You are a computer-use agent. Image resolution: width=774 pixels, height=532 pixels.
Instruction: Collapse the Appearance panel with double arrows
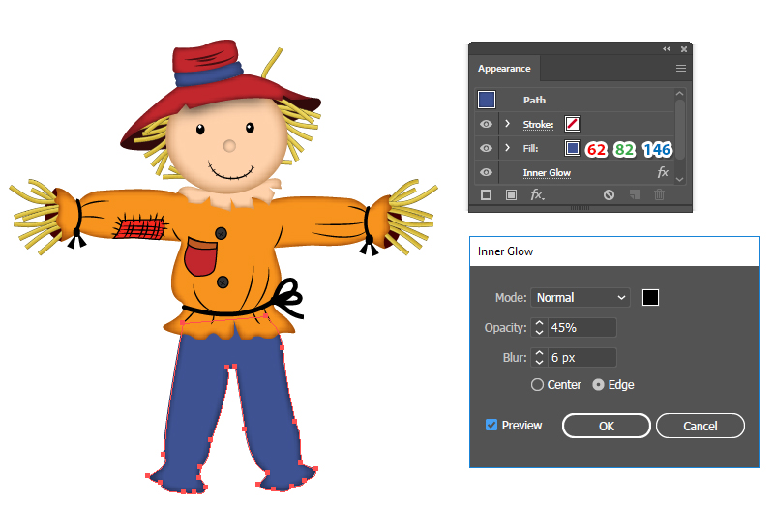[667, 49]
